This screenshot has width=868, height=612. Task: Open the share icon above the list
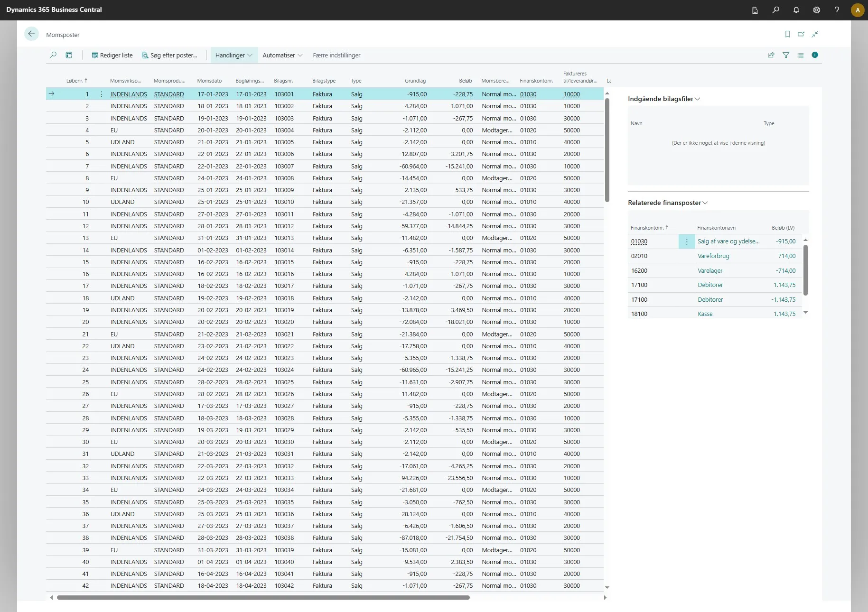point(771,55)
